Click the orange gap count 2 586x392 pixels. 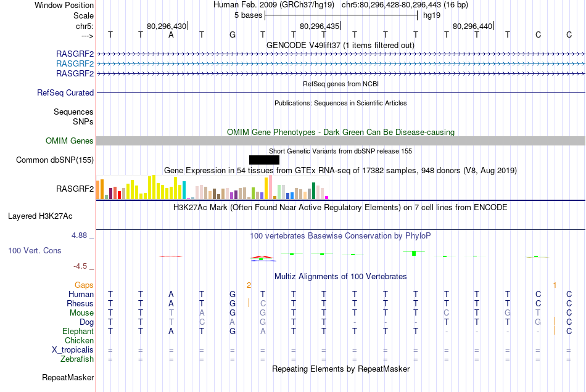point(249,285)
